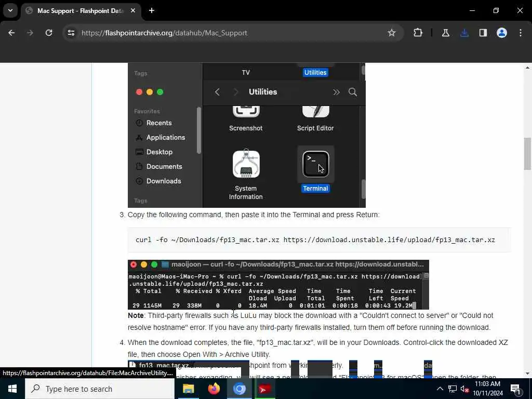
Task: Open the network tray icon
Action: (453, 389)
